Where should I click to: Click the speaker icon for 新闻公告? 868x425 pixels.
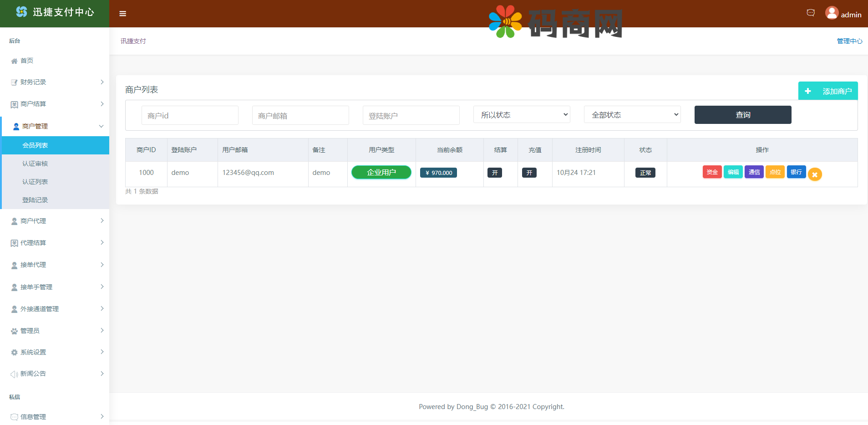coord(14,374)
